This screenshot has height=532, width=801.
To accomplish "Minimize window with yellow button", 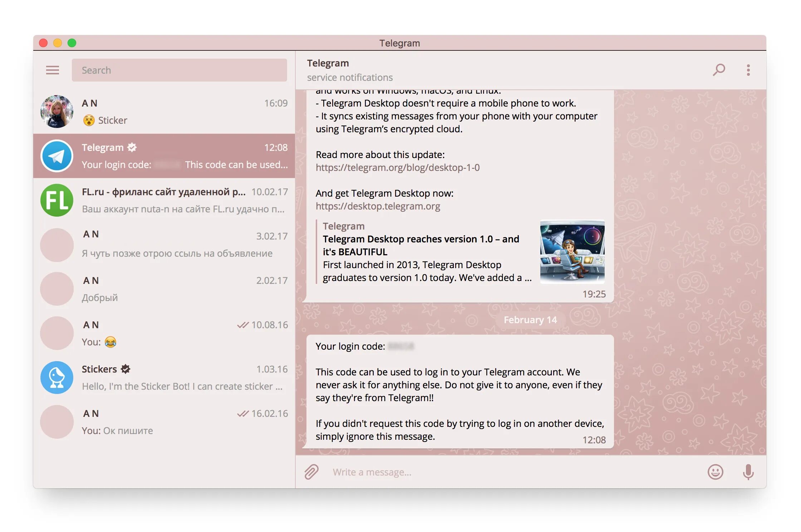I will coord(58,43).
